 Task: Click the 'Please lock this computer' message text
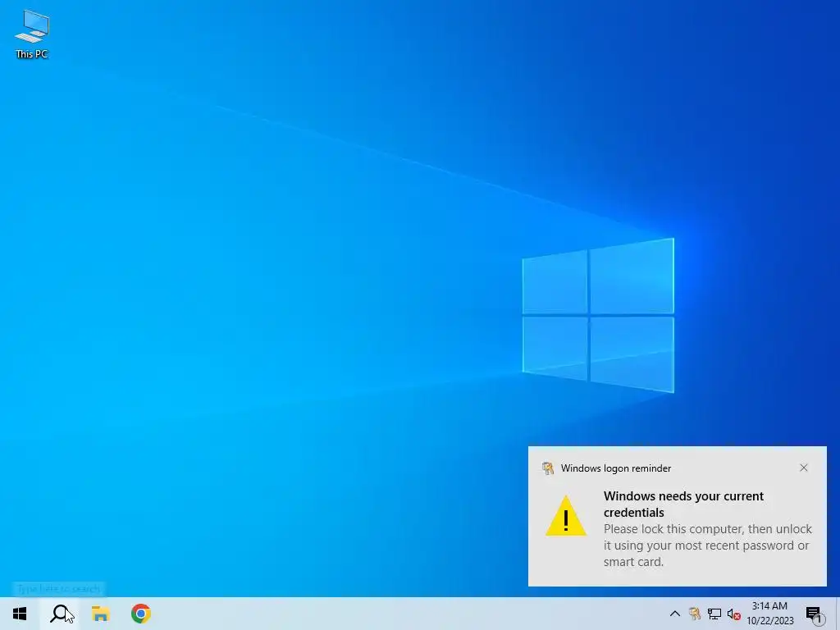pos(708,546)
